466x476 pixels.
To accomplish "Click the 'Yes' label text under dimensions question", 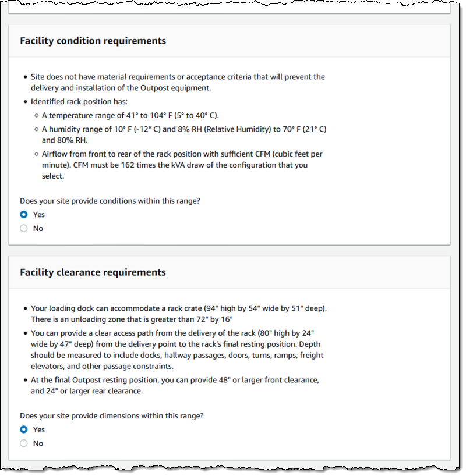I will [38, 430].
